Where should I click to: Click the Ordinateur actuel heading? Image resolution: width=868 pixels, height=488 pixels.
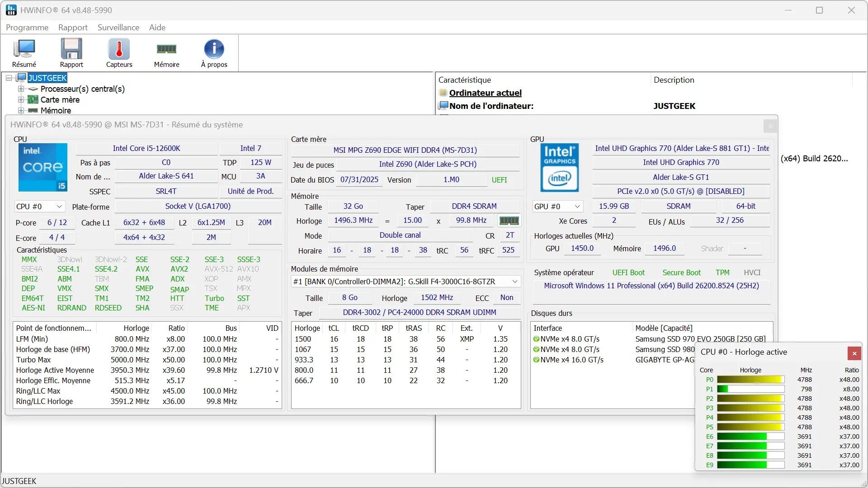486,93
